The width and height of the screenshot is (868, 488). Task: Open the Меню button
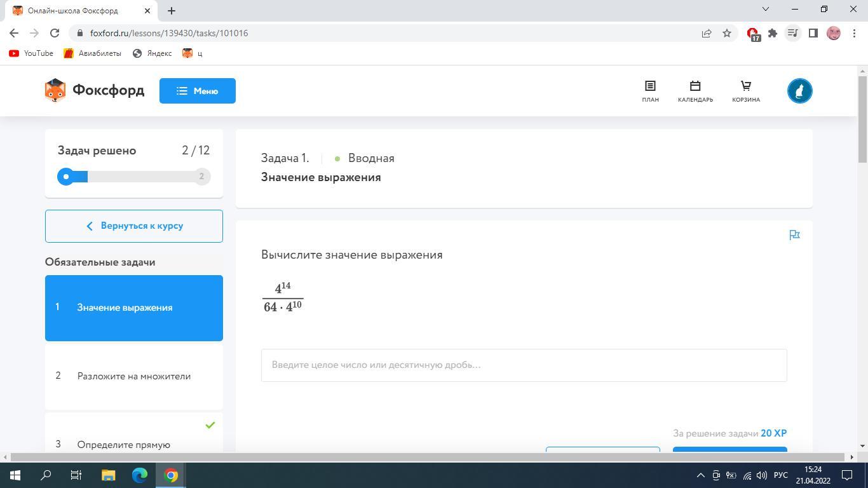[198, 91]
